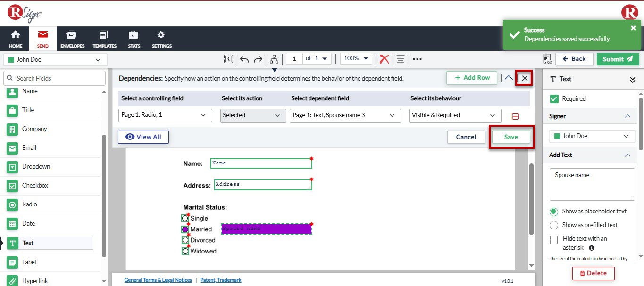Click the Search Fields input box

point(54,77)
